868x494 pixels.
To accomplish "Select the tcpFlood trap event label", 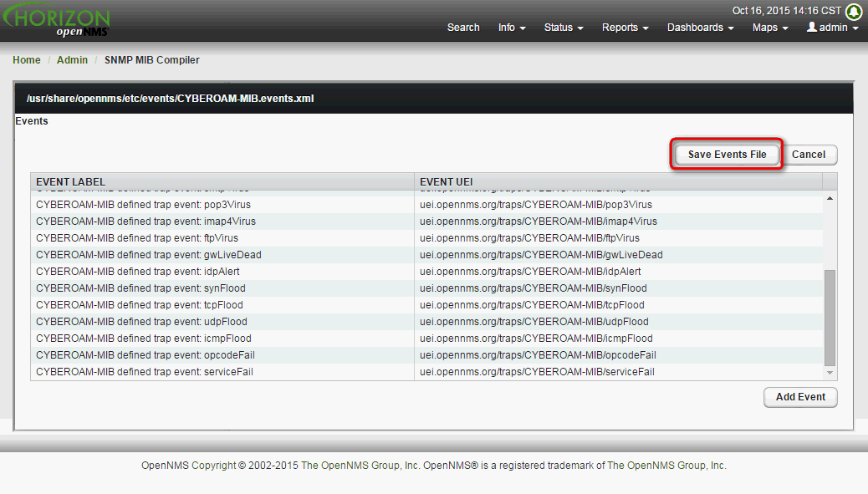I will coord(140,305).
